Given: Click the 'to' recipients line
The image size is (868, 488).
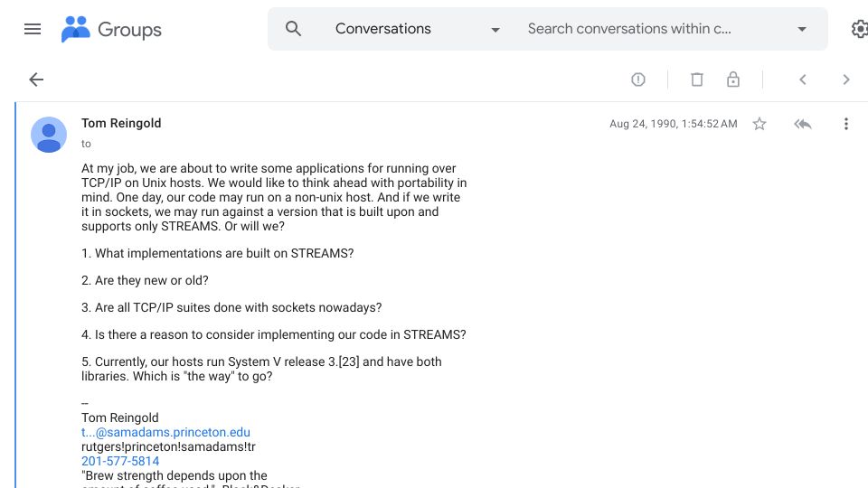Looking at the screenshot, I should [86, 144].
